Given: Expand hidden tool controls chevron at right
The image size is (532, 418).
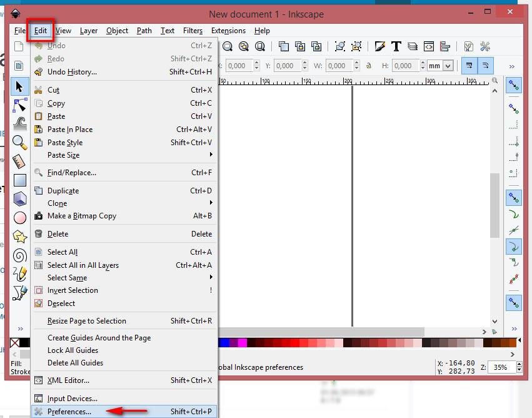Looking at the screenshot, I should (x=511, y=66).
